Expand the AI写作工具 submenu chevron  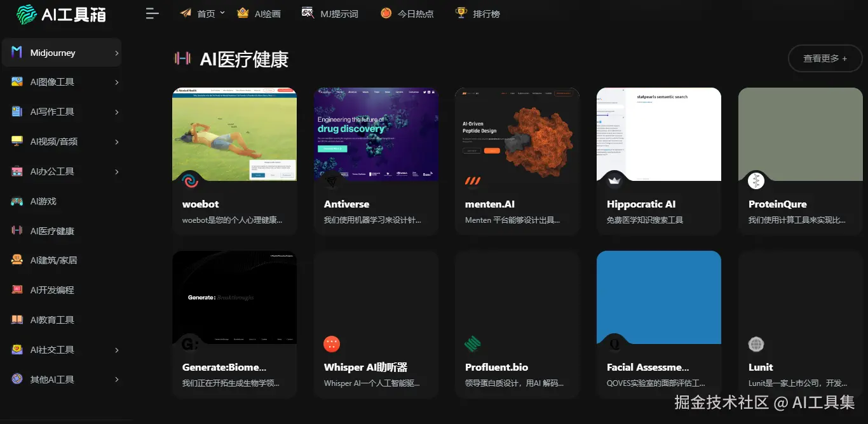click(x=117, y=112)
